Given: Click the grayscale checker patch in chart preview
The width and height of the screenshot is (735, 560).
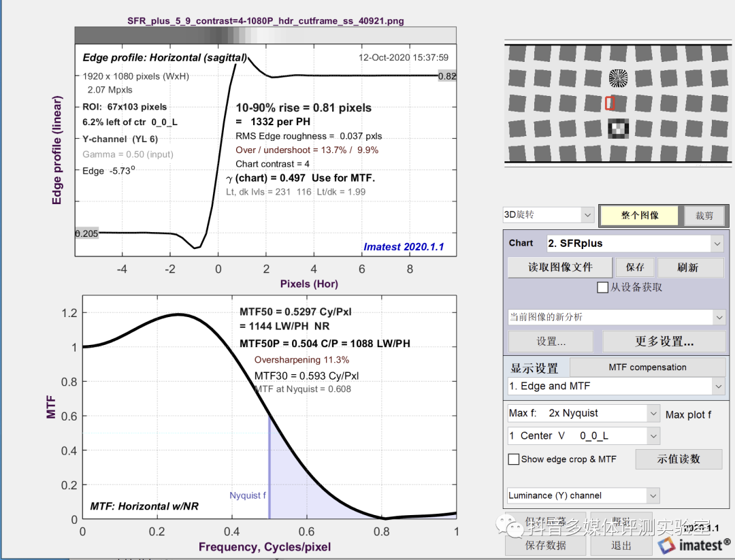Looking at the screenshot, I should 618,128.
